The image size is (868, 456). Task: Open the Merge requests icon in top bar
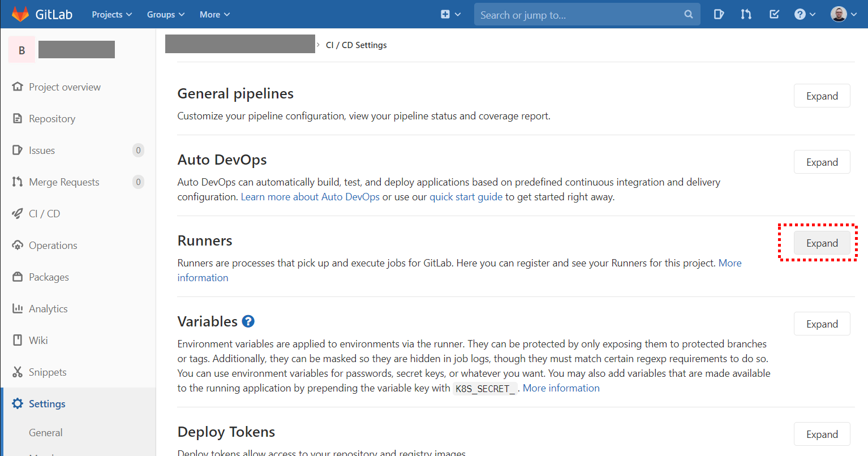pyautogui.click(x=746, y=14)
